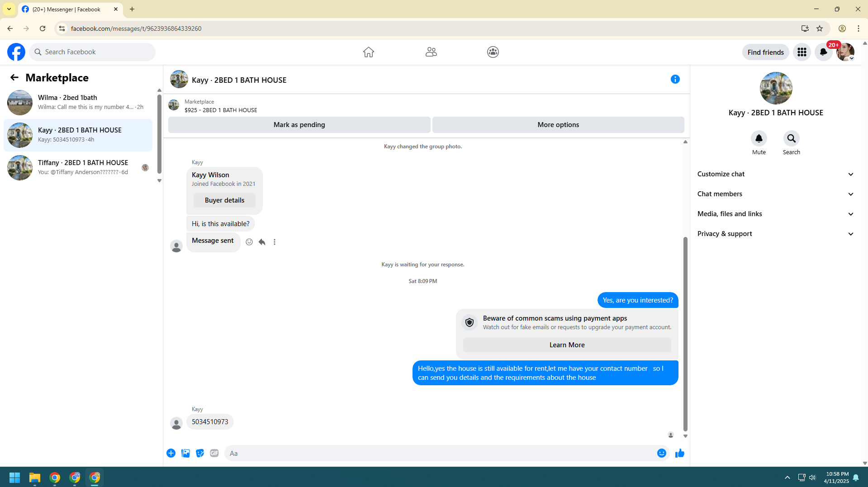
Task: Expand Customize chat section
Action: (776, 174)
